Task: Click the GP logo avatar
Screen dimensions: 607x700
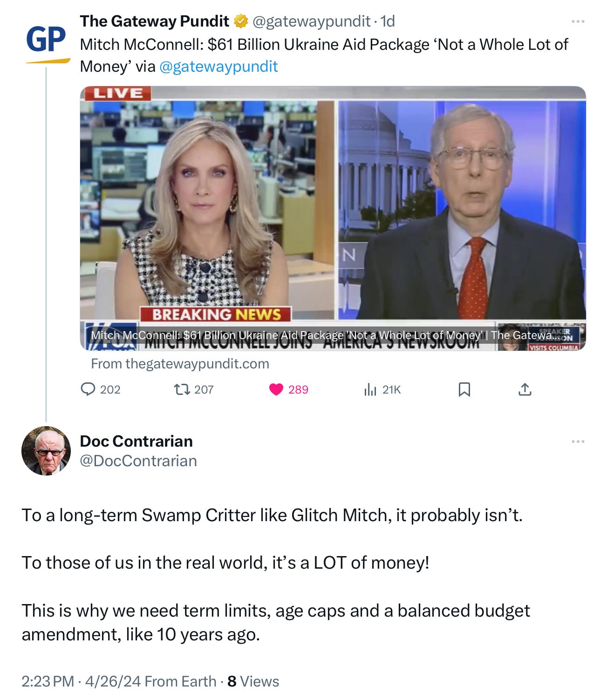Action: click(46, 42)
